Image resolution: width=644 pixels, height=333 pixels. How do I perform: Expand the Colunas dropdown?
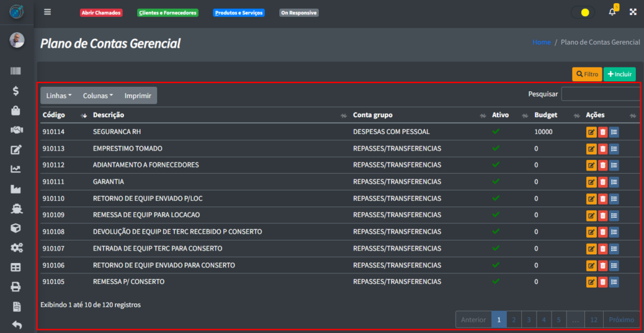pos(97,96)
